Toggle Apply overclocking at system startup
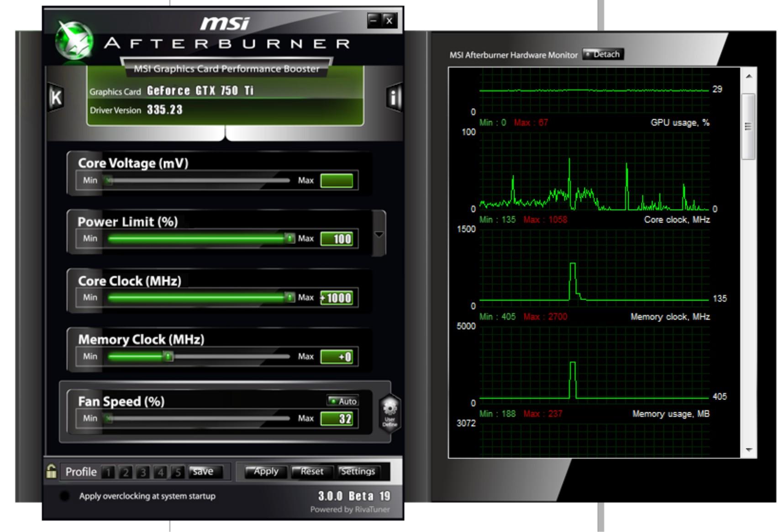Viewport: 784px width, 532px height. [x=64, y=496]
